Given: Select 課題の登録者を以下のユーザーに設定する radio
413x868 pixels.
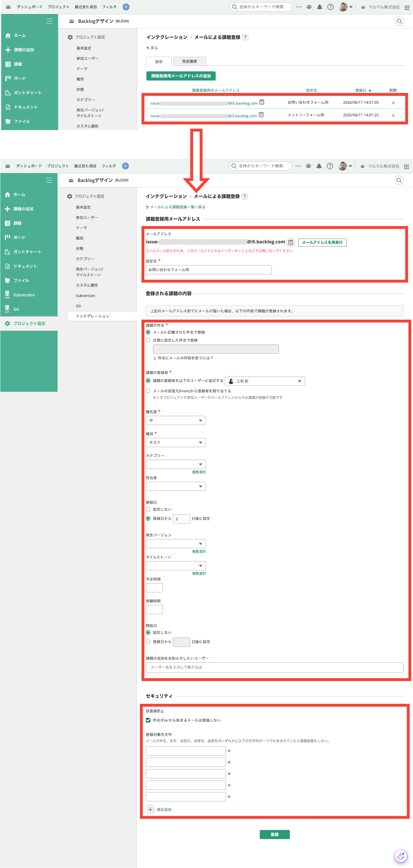Looking at the screenshot, I should (x=148, y=381).
